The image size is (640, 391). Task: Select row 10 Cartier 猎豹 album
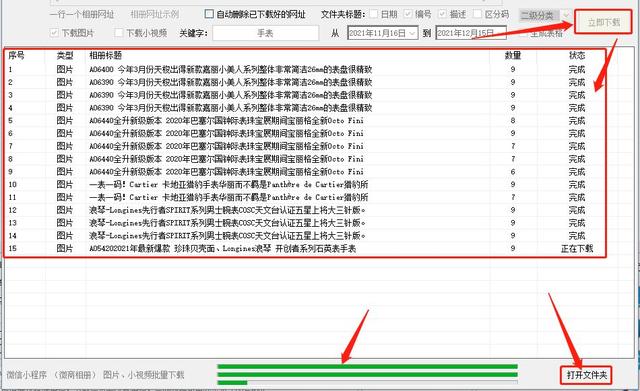304,184
